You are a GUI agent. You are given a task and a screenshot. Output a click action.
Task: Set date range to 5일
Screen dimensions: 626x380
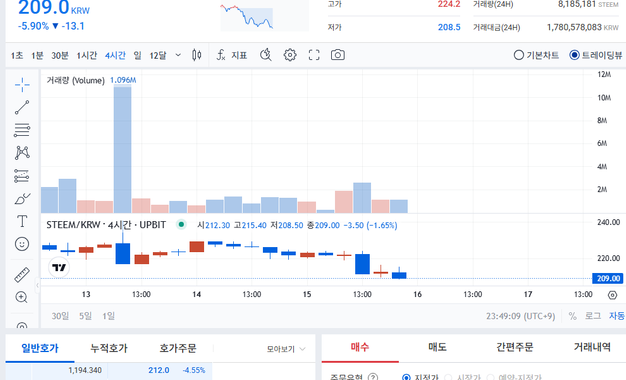[85, 316]
